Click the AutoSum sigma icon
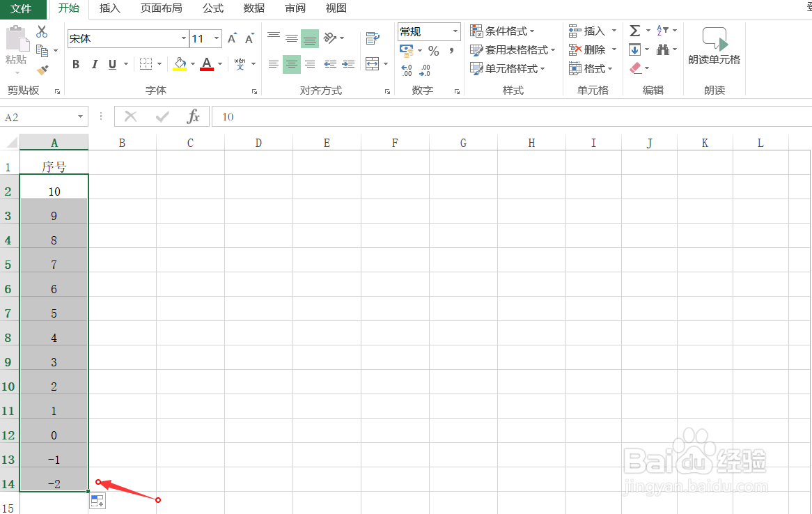 pos(635,31)
